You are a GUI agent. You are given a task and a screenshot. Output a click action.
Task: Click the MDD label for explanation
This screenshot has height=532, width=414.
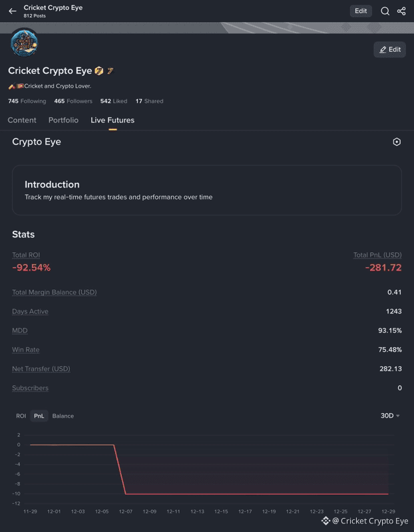pyautogui.click(x=20, y=331)
